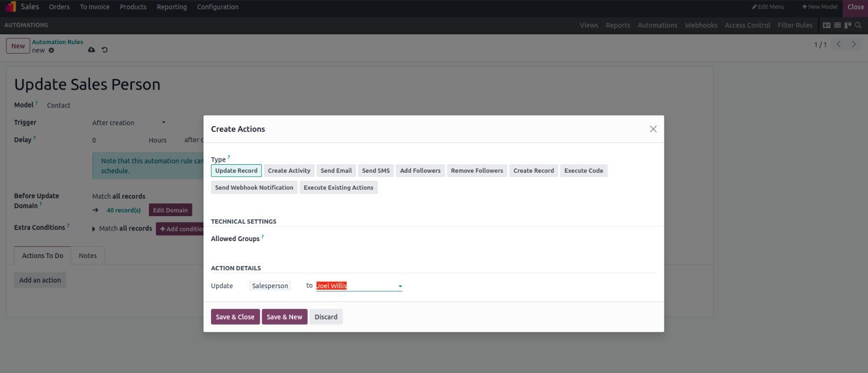Close the Create Actions dialog with X
The width and height of the screenshot is (868, 373).
point(653,129)
